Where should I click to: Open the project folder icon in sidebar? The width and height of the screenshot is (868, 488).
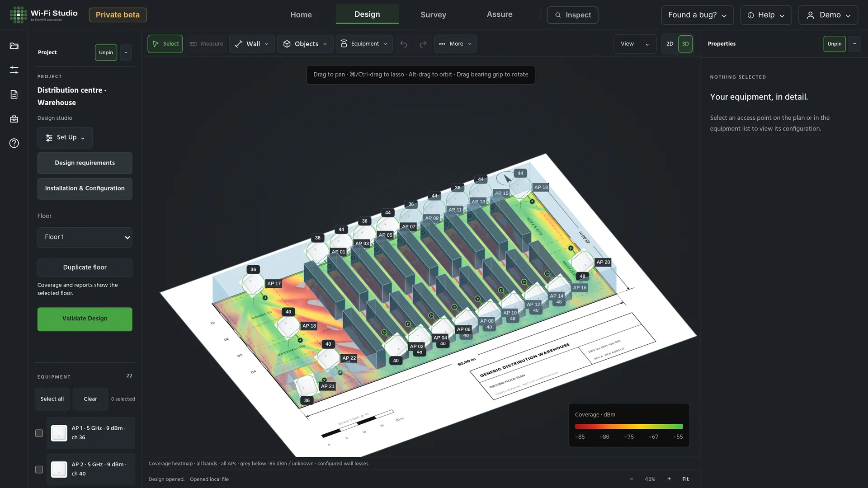click(x=14, y=46)
